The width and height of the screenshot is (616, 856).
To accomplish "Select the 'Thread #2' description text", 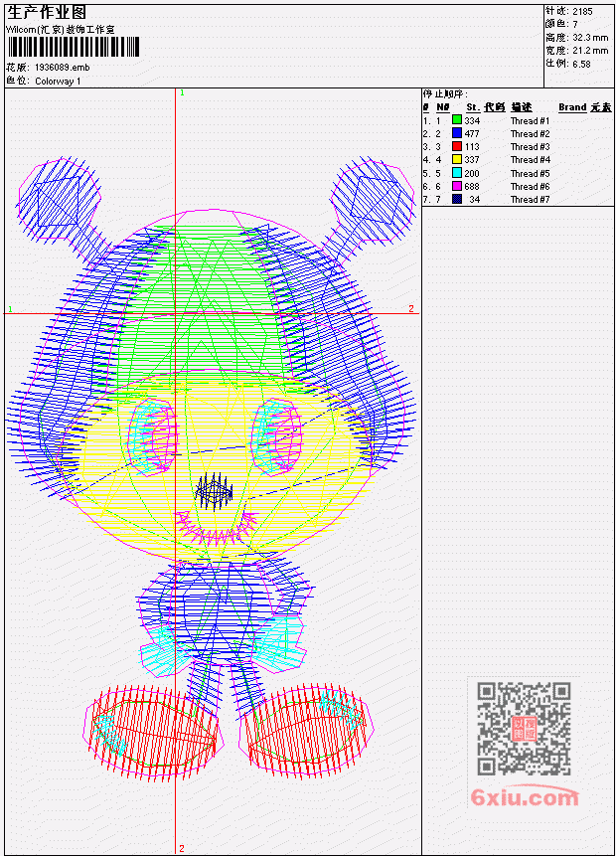I will (530, 134).
